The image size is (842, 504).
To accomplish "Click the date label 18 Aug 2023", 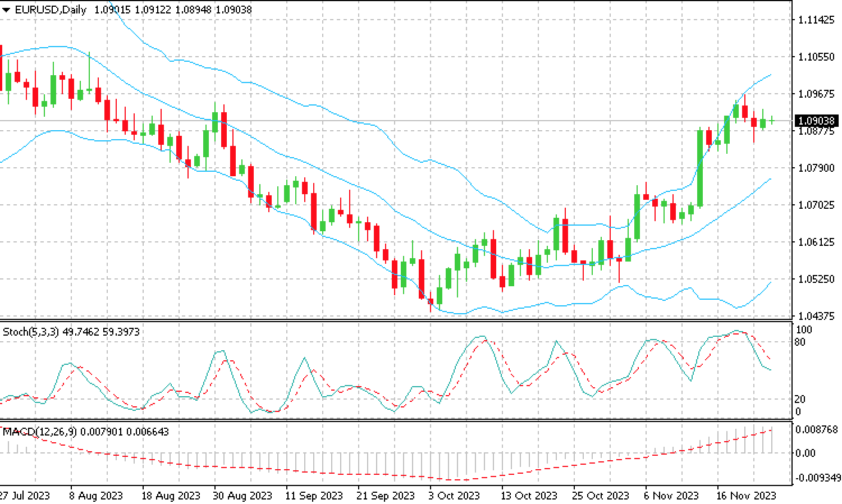I will (171, 496).
